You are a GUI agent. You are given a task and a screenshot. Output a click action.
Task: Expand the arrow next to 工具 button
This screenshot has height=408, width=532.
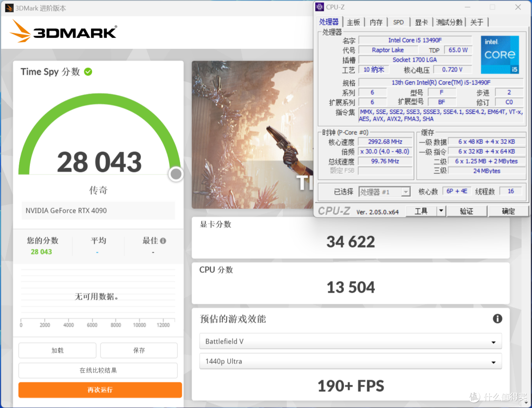441,211
